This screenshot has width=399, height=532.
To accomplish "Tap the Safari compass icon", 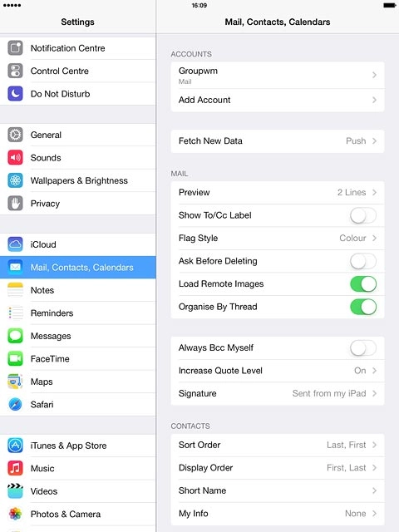I will (15, 405).
